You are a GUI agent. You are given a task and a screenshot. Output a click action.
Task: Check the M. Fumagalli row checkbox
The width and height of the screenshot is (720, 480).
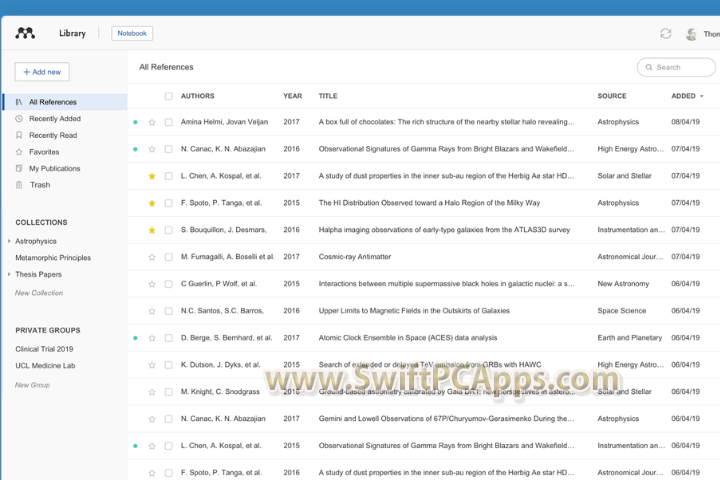[169, 257]
